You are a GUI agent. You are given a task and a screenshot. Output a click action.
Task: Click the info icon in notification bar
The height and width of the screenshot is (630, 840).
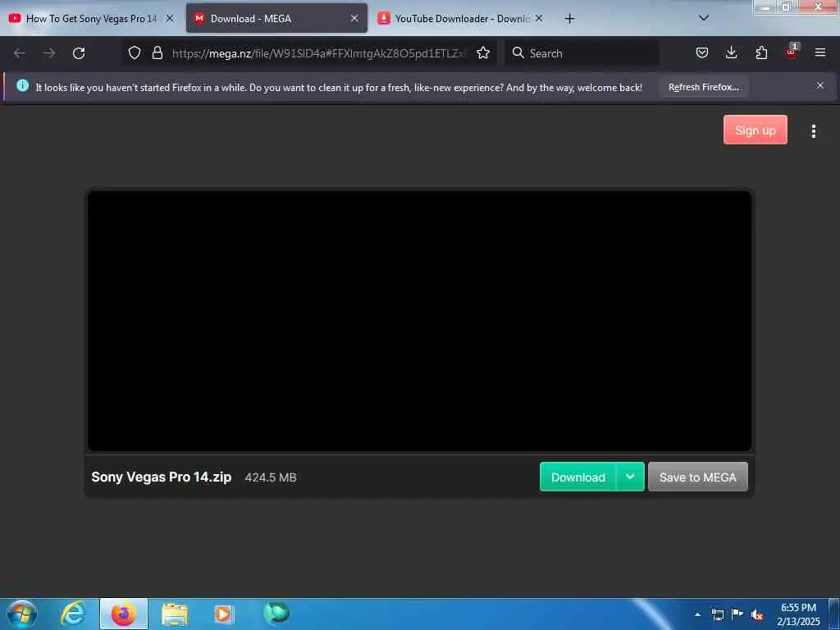coord(22,85)
